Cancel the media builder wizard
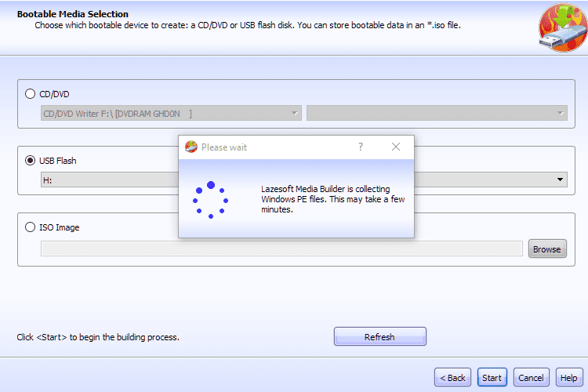This screenshot has height=392, width=588. (x=531, y=377)
